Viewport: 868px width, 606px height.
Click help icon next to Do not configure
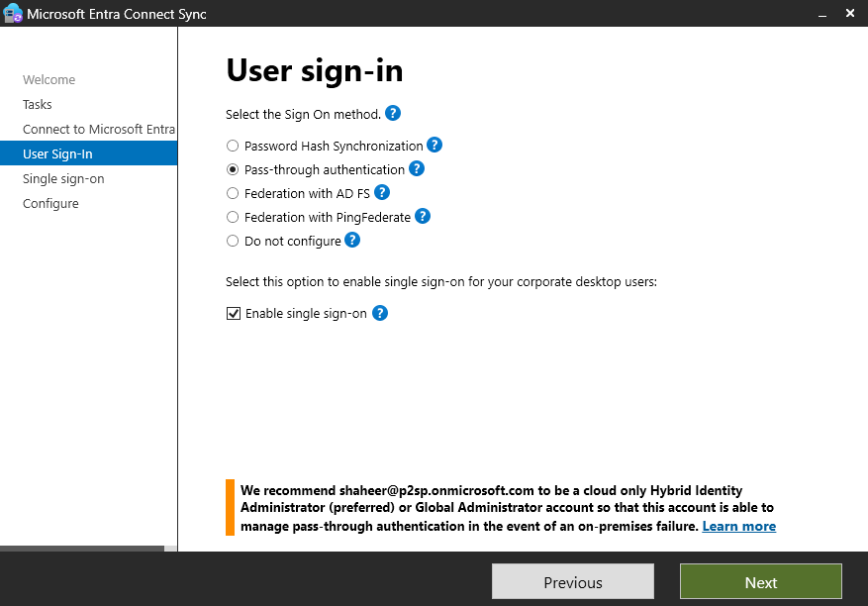[x=352, y=241]
